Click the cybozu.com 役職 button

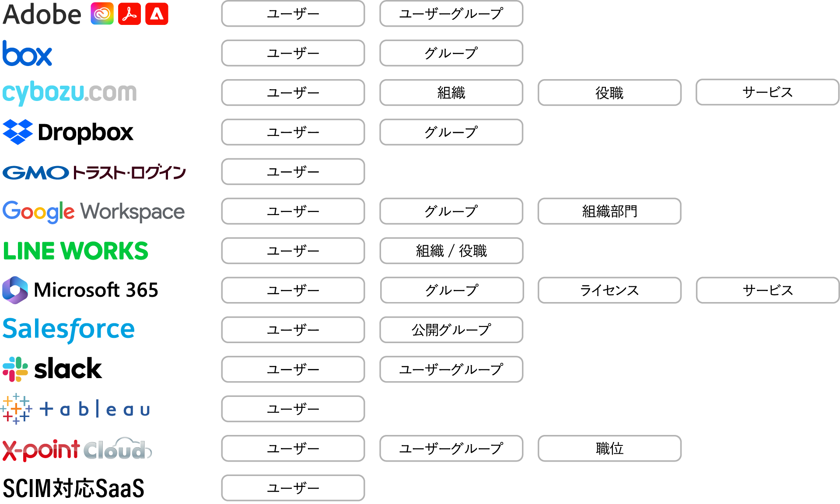coord(609,93)
